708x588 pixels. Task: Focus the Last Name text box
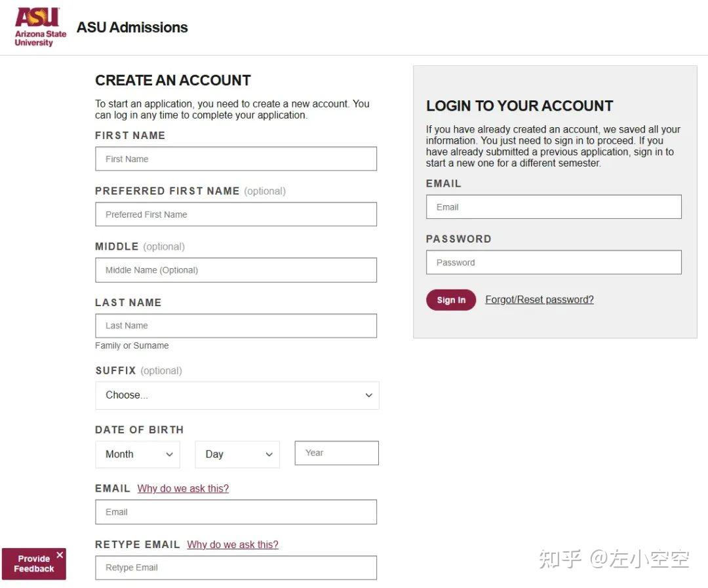click(x=236, y=326)
